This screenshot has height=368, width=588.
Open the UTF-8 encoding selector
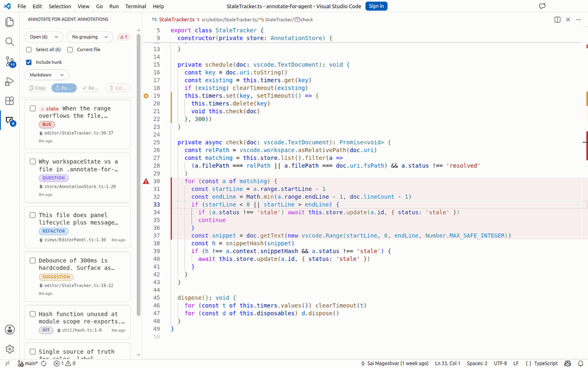tap(500, 364)
